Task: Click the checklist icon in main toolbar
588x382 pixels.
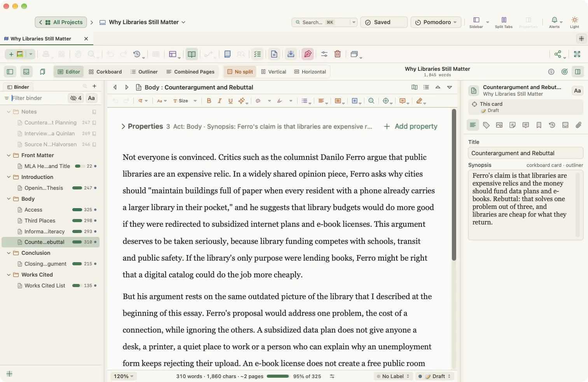Action: coord(257,54)
